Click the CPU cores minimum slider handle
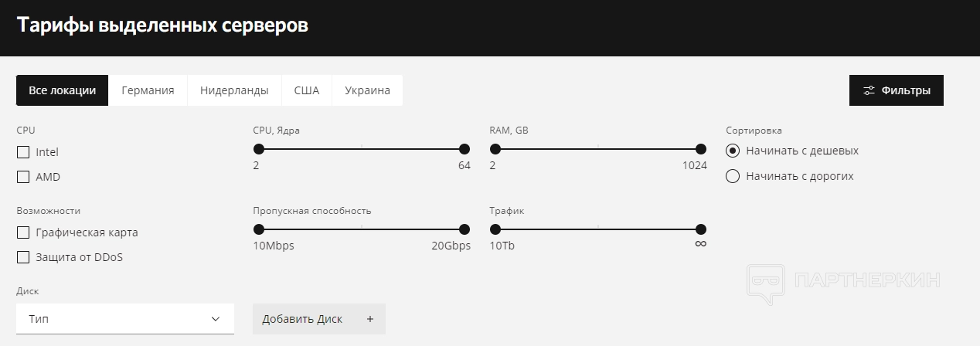The height and width of the screenshot is (346, 980). [x=259, y=149]
